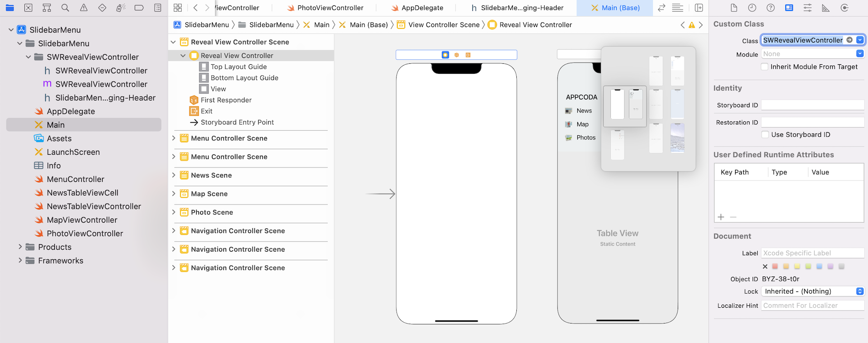Expand the News Scene in outline
The image size is (868, 343).
(x=174, y=175)
